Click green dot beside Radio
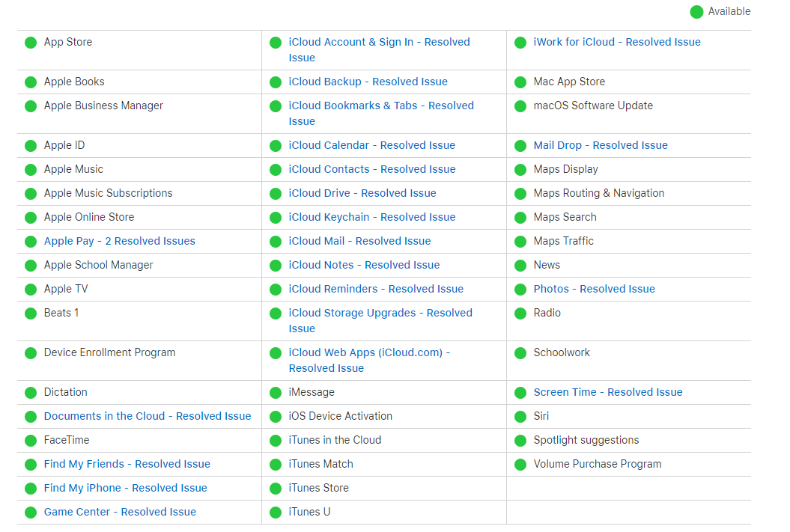The height and width of the screenshot is (532, 790). tap(520, 314)
